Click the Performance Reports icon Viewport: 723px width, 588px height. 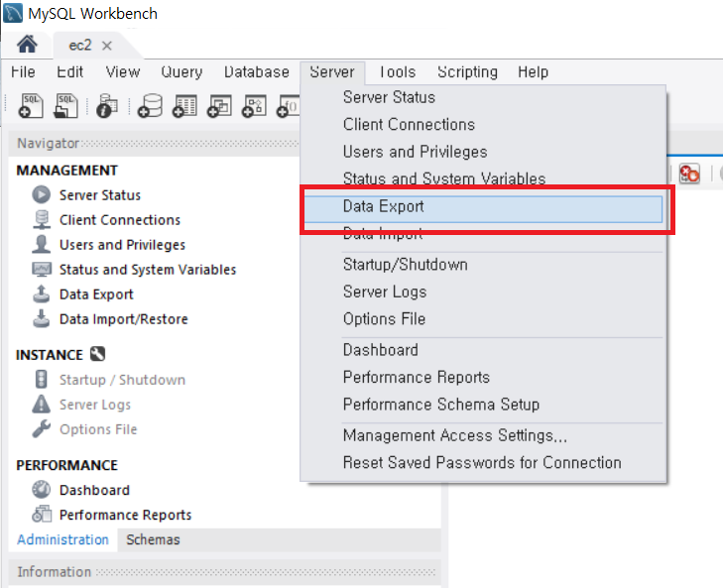(x=41, y=515)
